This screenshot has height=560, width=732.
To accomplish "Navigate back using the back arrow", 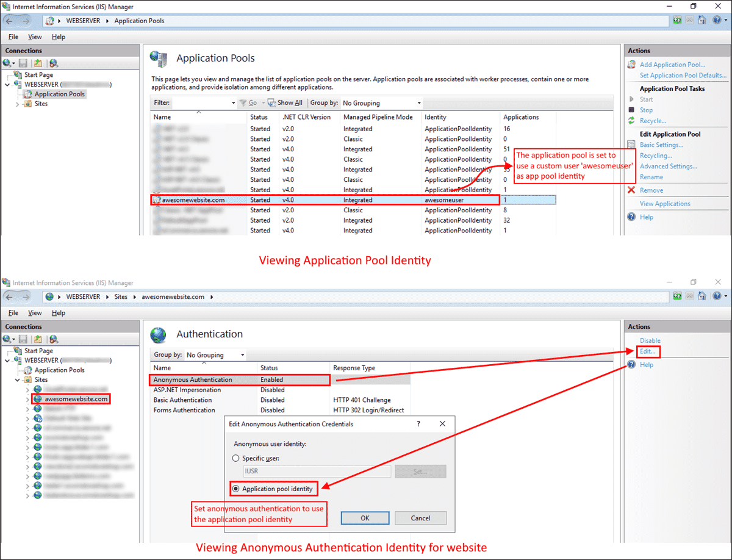I will pos(10,20).
